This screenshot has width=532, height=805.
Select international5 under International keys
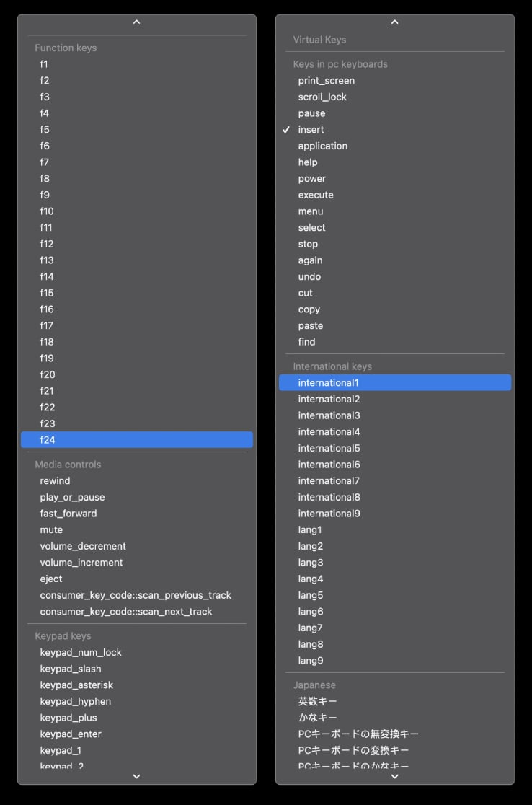coord(329,448)
